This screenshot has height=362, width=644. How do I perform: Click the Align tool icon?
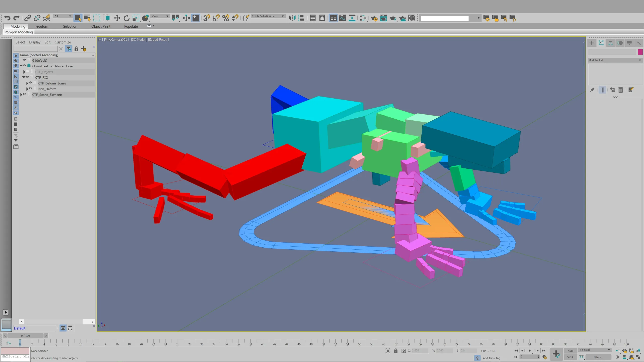[x=301, y=18]
